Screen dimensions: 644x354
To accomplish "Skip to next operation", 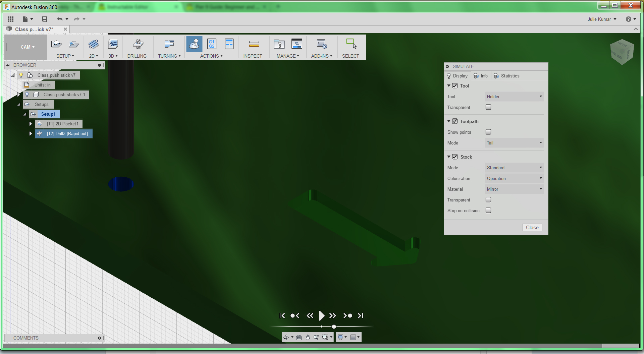I will (347, 315).
